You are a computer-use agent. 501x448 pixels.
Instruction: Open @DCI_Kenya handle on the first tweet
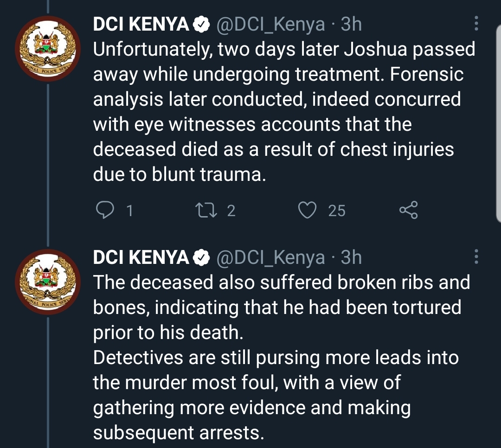(x=271, y=25)
